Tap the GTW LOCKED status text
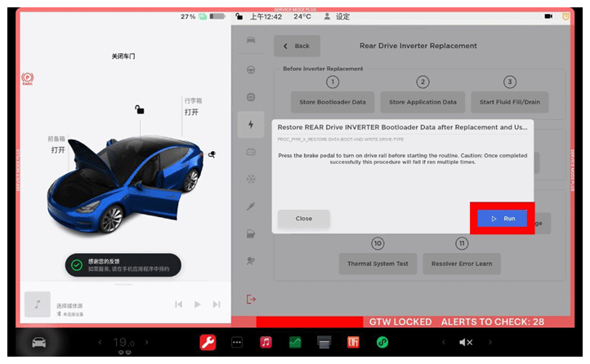The height and width of the screenshot is (364, 590). click(x=400, y=322)
